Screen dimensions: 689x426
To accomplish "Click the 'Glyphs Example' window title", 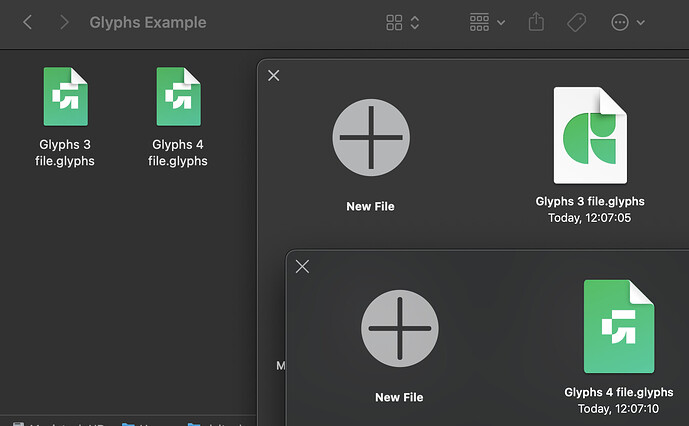I will (148, 22).
